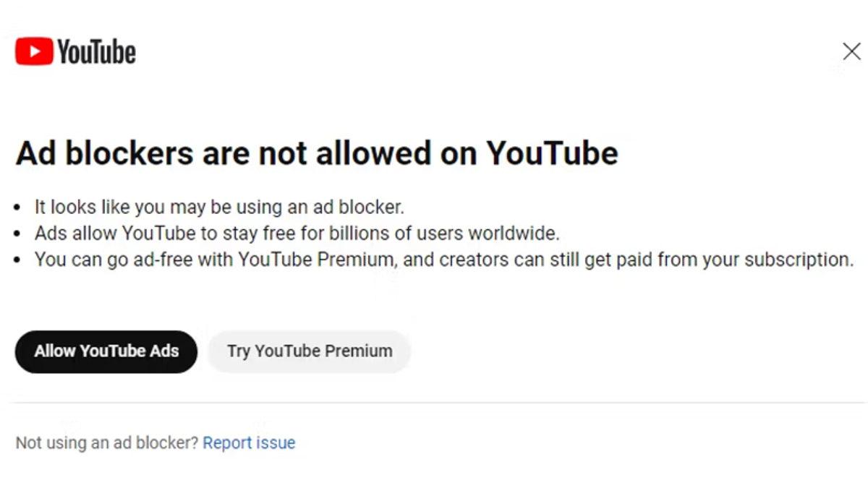Click the blue Report issue text
This screenshot has height=488, width=868.
click(249, 442)
